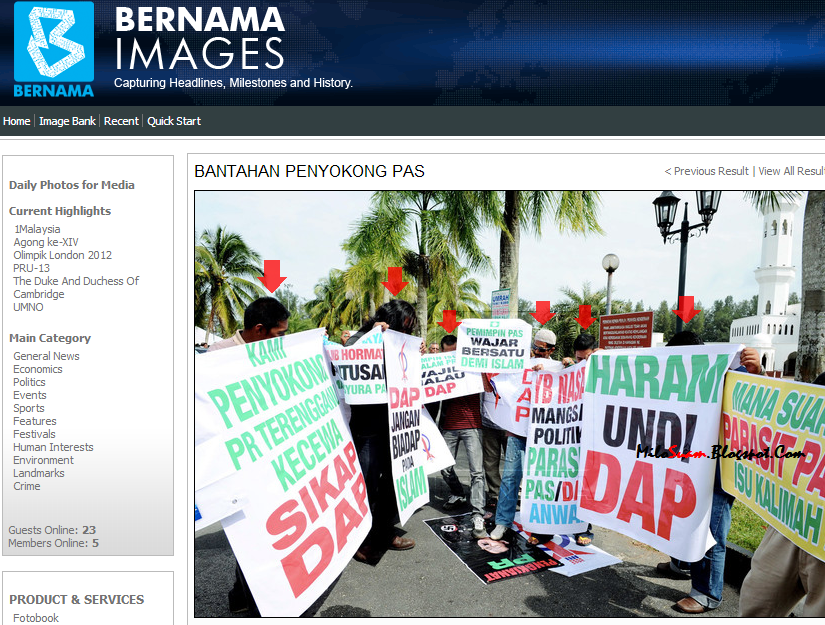Choose the Festivals category
Screen dimensions: 825x625
pyautogui.click(x=34, y=434)
